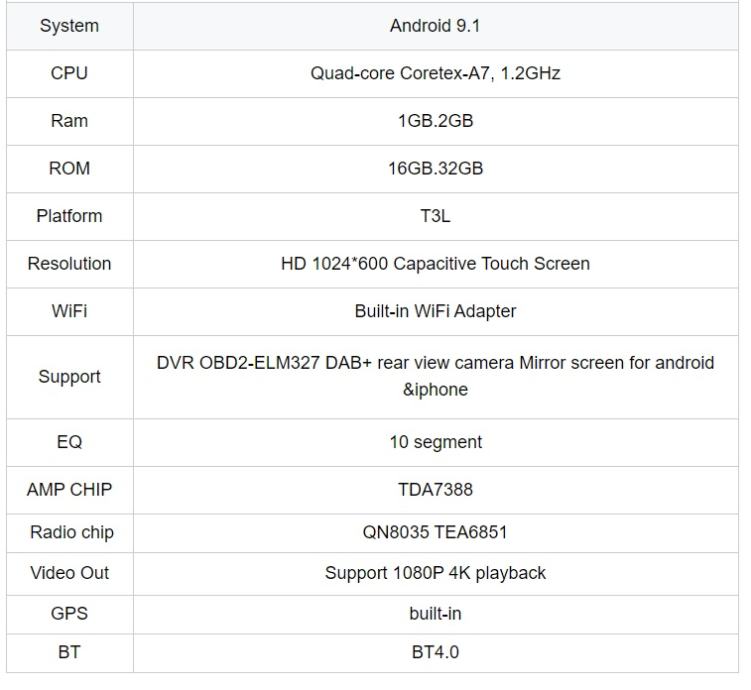Click the 10 segment EQ value
Image resolution: width=751 pixels, height=690 pixels.
[435, 442]
